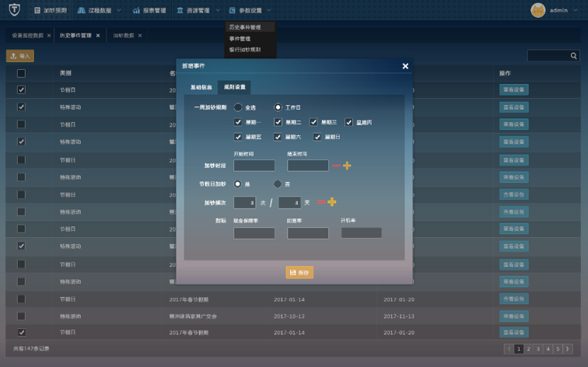Click the 保存 save button
Image resolution: width=588 pixels, height=367 pixels.
click(299, 273)
